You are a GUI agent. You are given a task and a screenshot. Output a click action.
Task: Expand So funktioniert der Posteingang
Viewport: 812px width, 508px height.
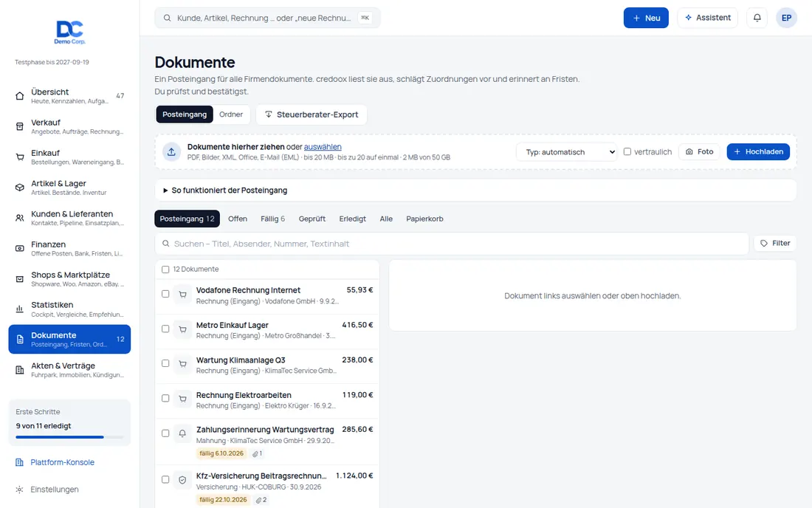475,190
